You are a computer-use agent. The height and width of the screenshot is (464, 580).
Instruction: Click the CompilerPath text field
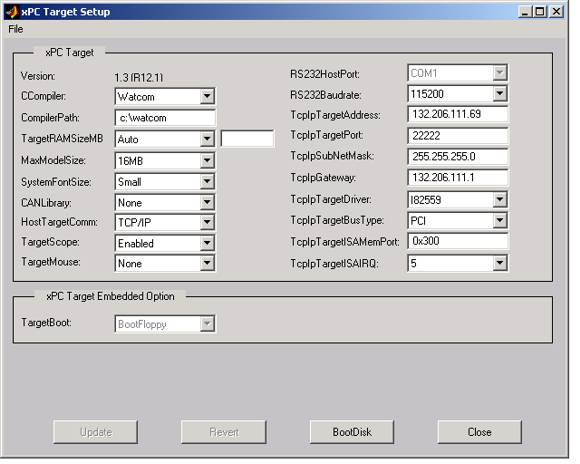pyautogui.click(x=165, y=118)
